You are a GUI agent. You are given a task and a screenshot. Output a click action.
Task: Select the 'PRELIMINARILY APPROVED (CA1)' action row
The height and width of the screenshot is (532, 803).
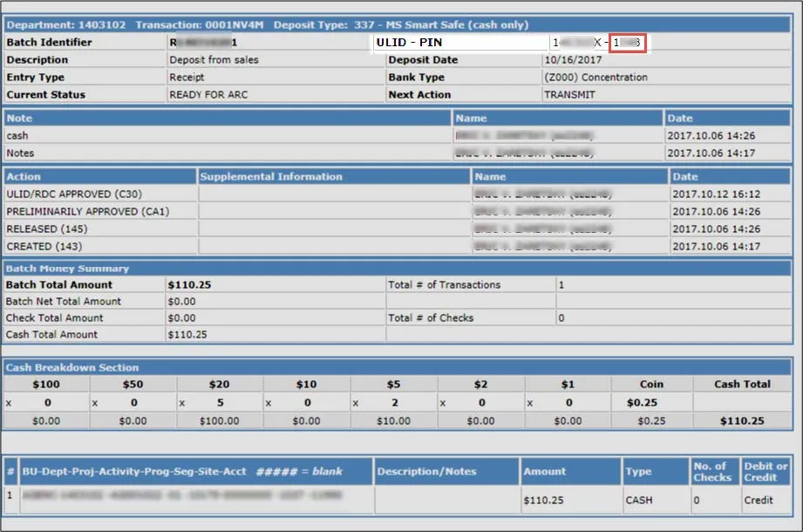pyautogui.click(x=398, y=211)
